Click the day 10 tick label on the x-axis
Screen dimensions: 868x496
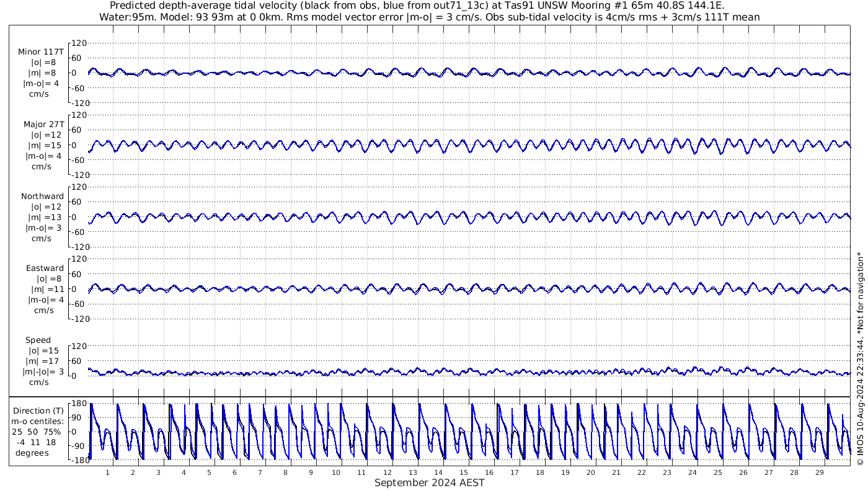[336, 472]
